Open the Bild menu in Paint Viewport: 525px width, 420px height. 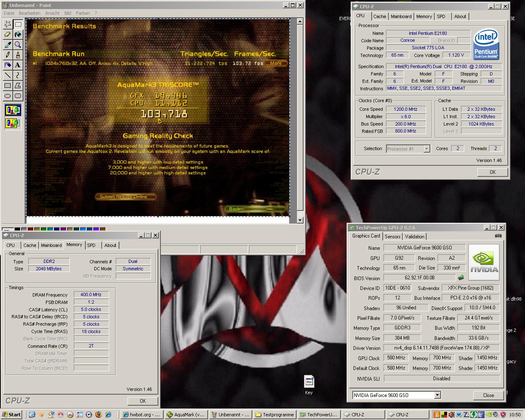tap(68, 13)
